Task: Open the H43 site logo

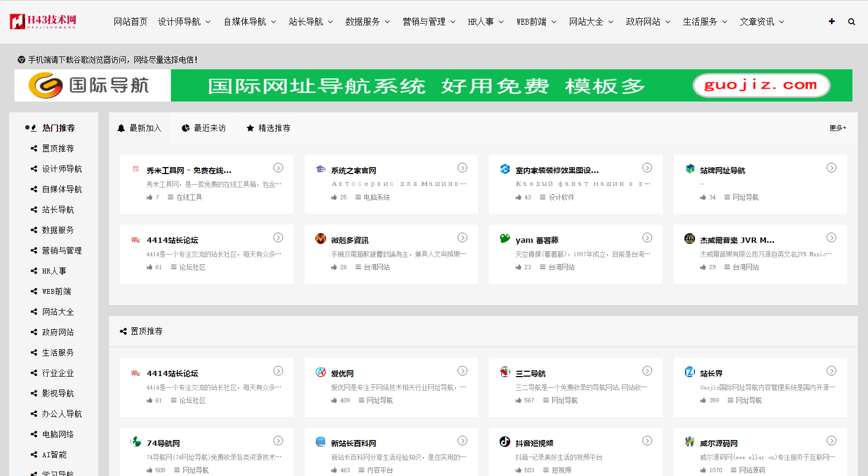Action: pos(43,21)
